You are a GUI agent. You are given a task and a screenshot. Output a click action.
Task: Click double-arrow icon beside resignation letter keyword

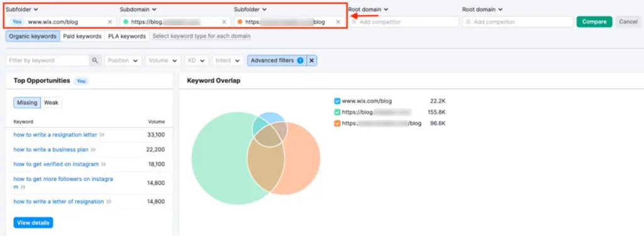102,135
